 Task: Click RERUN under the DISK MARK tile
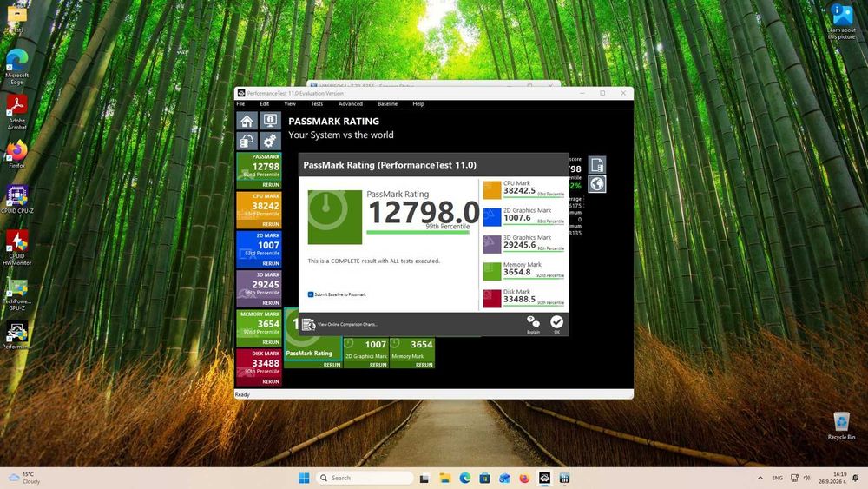point(271,381)
